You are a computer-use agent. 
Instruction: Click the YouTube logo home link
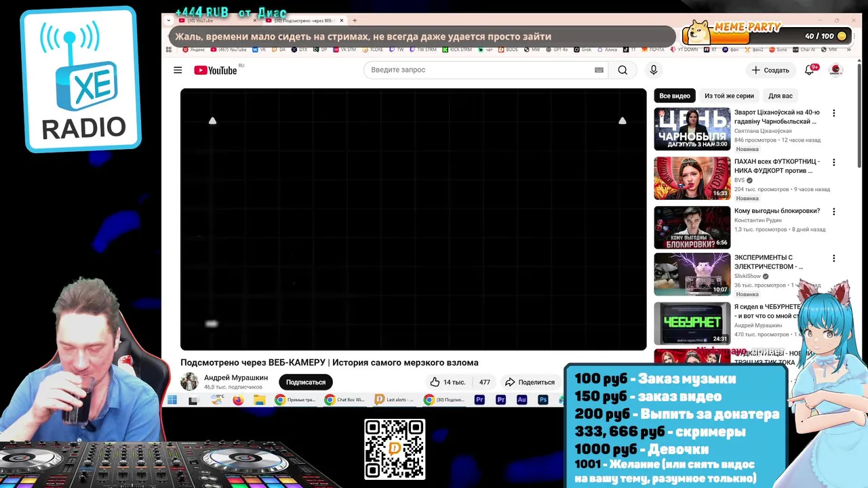tap(216, 70)
